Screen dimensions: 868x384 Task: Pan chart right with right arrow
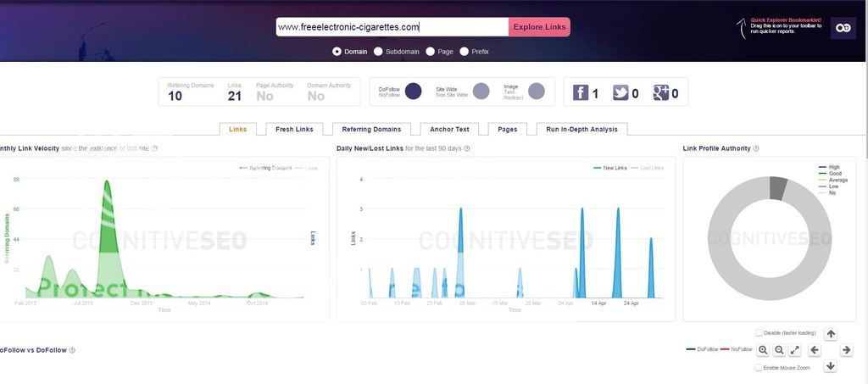click(846, 350)
